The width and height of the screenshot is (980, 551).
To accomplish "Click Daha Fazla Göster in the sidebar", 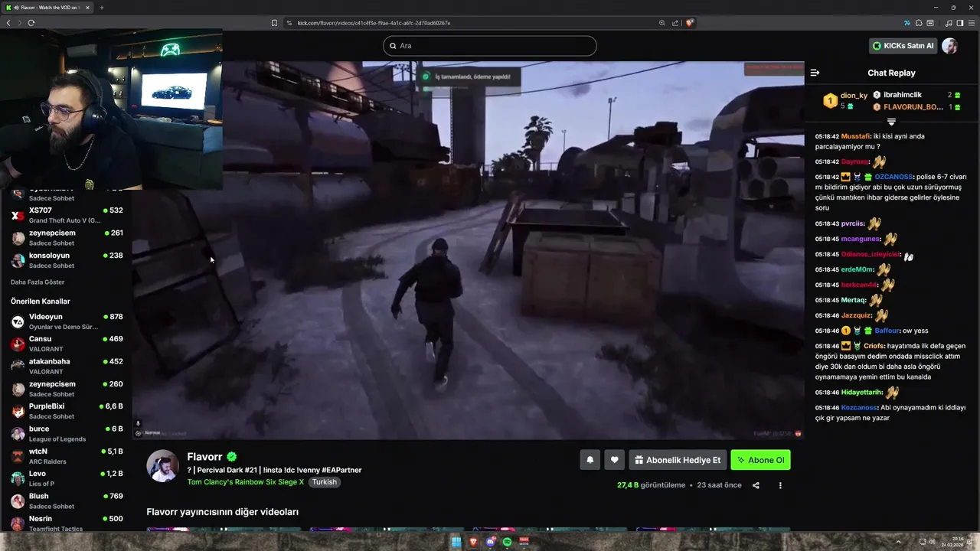I will coord(38,282).
